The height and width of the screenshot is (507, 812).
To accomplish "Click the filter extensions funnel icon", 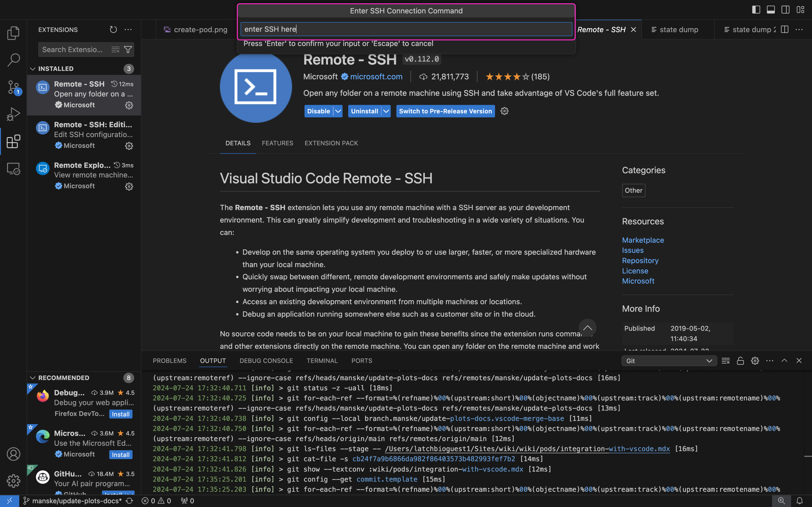I will [x=128, y=50].
